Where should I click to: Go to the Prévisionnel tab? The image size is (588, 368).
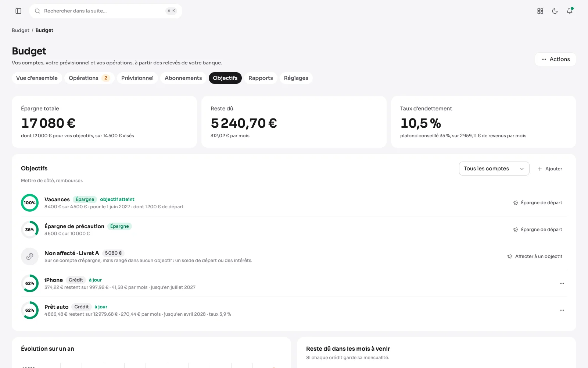tap(137, 78)
